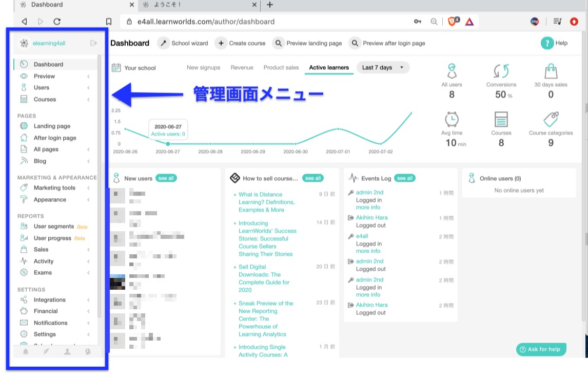The height and width of the screenshot is (376, 588).
Task: Open the Last 7 days dropdown
Action: (382, 67)
